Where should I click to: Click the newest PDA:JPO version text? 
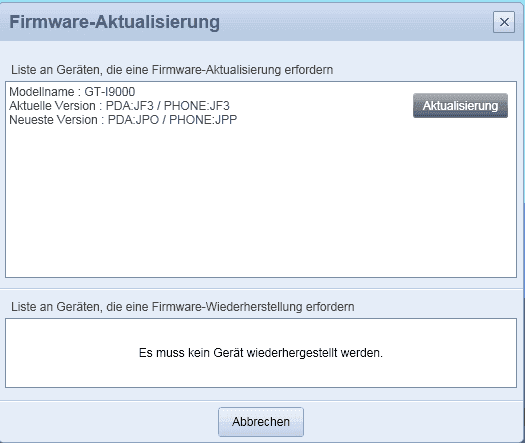point(133,120)
